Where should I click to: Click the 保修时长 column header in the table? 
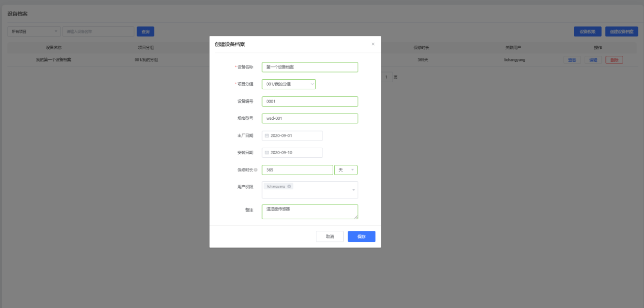(x=422, y=48)
